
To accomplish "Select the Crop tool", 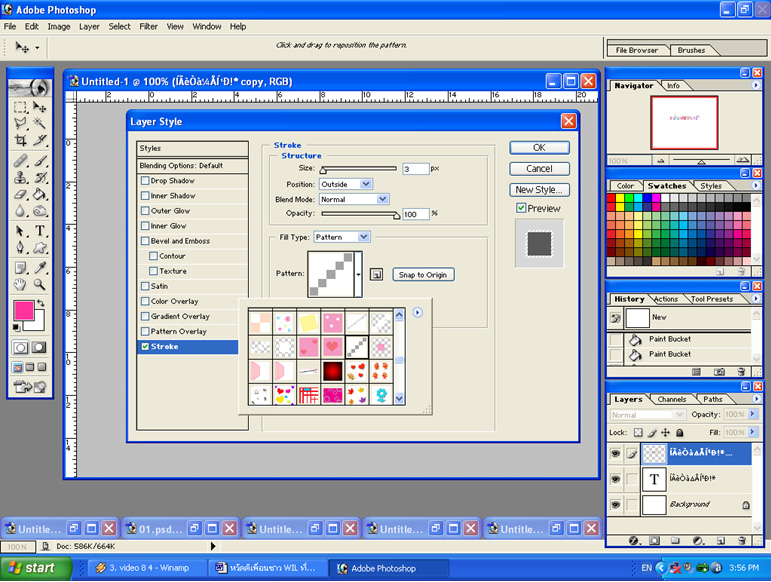I will (x=20, y=140).
